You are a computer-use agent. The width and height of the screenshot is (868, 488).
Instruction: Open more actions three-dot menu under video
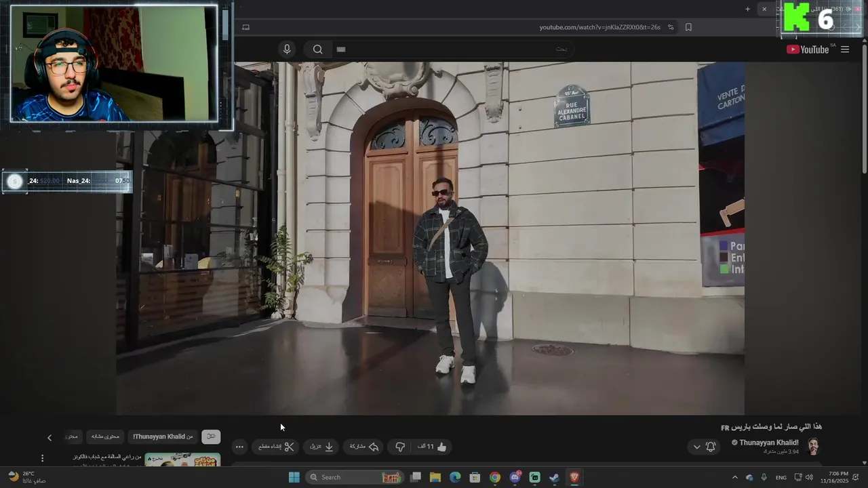(239, 447)
